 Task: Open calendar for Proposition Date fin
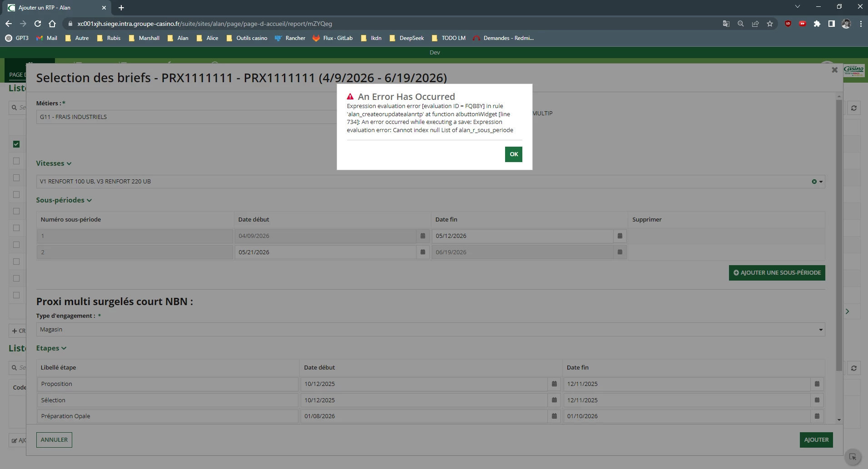click(x=817, y=384)
